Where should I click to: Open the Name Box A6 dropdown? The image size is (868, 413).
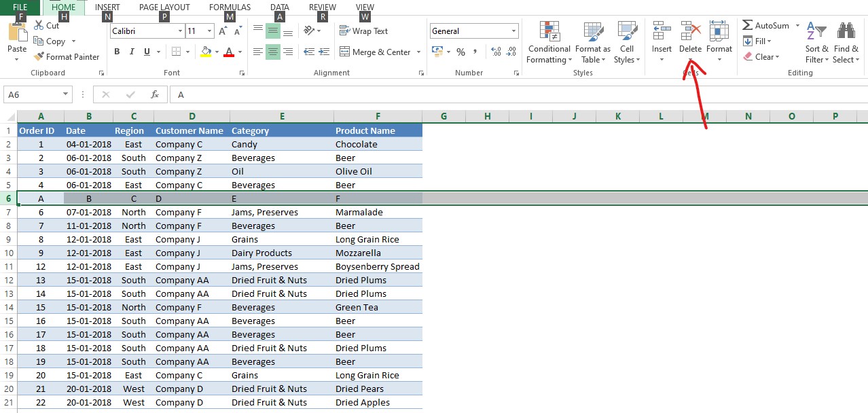[66, 95]
